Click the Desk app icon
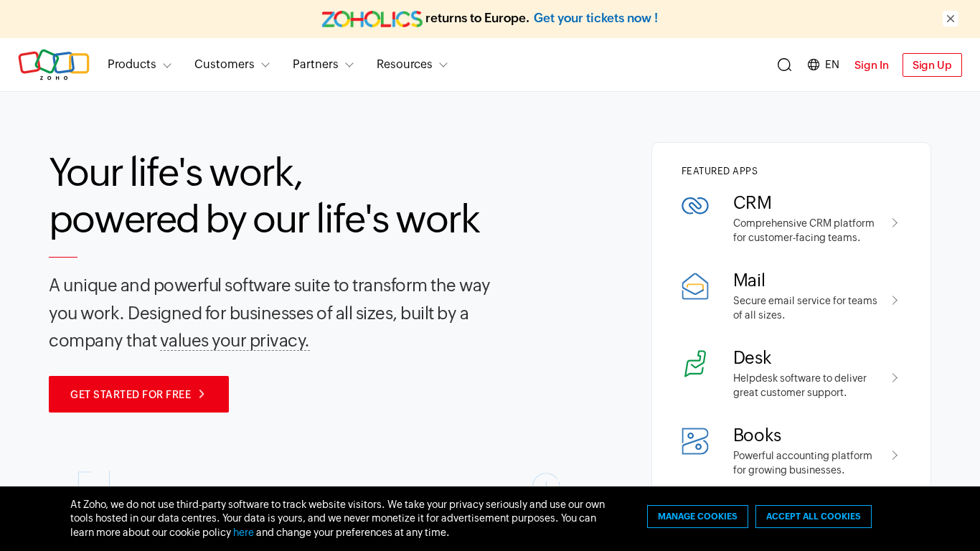The width and height of the screenshot is (980, 551). [694, 364]
